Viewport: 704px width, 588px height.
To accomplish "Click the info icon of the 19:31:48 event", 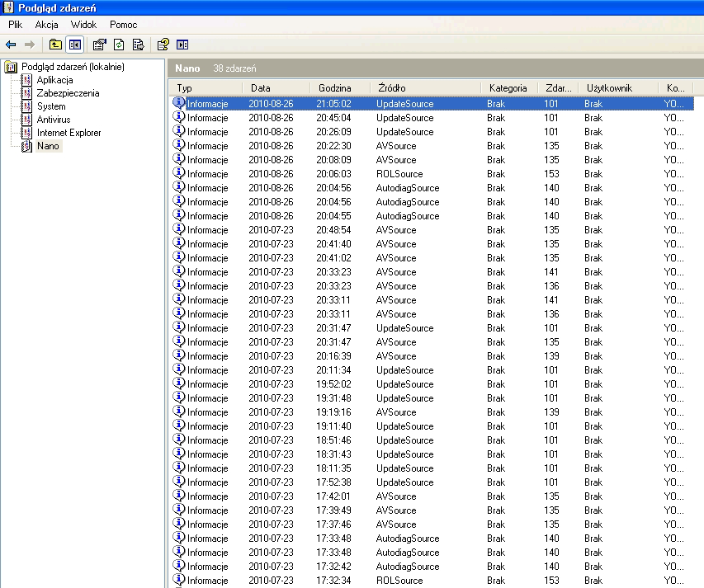I will click(x=179, y=397).
